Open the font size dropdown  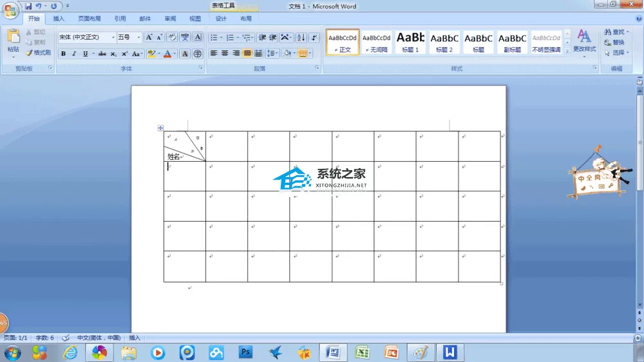(139, 37)
